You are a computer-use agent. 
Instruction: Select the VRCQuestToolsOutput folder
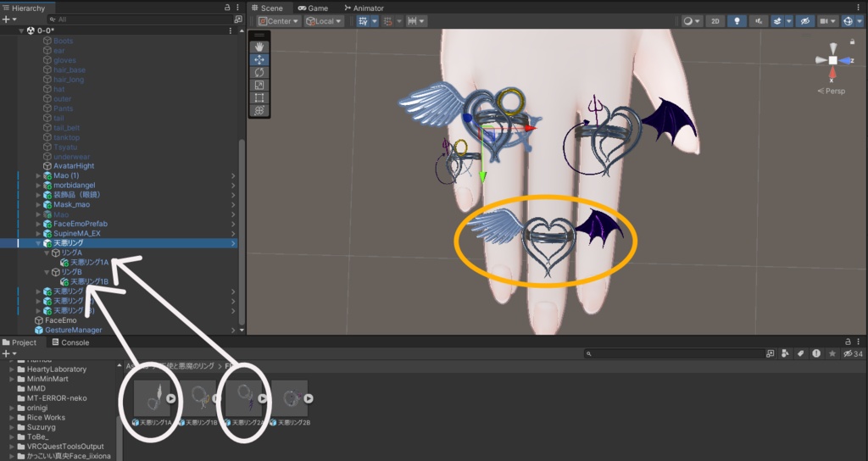pos(64,446)
